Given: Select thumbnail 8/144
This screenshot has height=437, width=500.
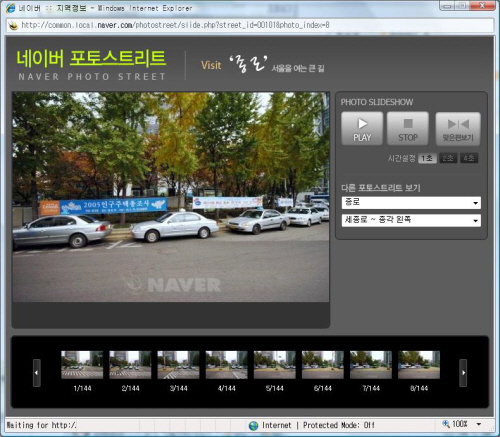Looking at the screenshot, I should tap(419, 365).
